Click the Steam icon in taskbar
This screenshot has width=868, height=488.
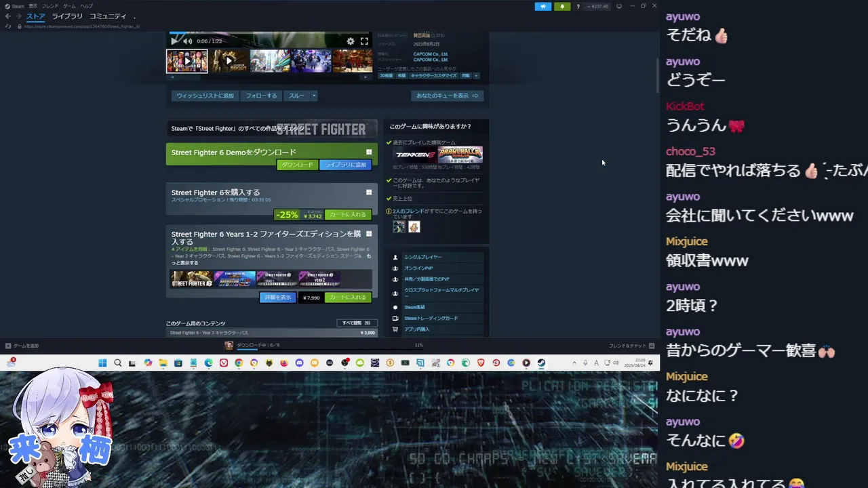click(x=541, y=363)
